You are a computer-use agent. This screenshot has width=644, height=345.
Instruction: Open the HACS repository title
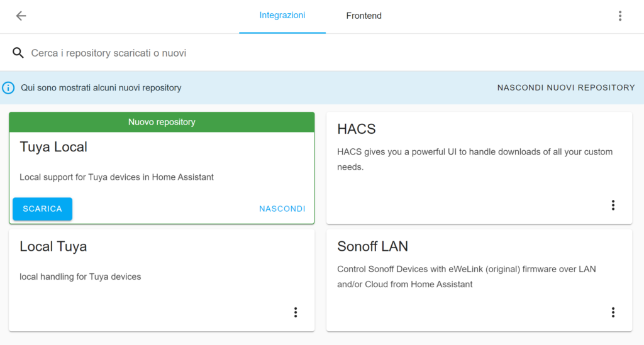pyautogui.click(x=357, y=129)
